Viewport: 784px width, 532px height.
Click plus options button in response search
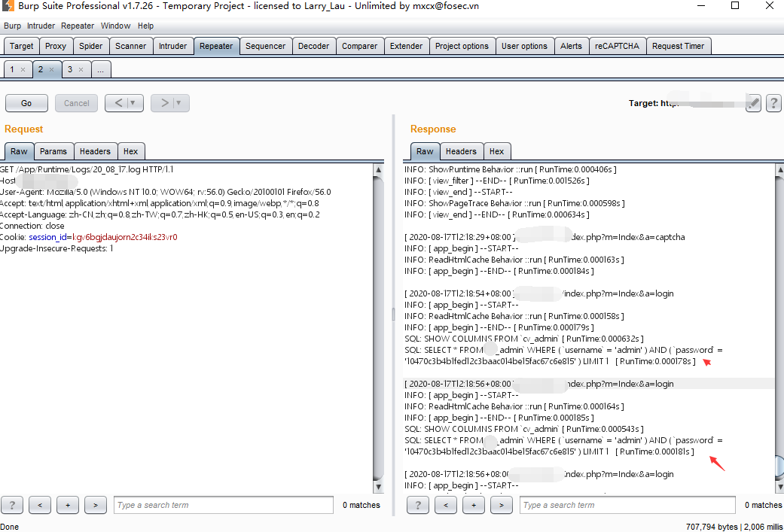(474, 505)
